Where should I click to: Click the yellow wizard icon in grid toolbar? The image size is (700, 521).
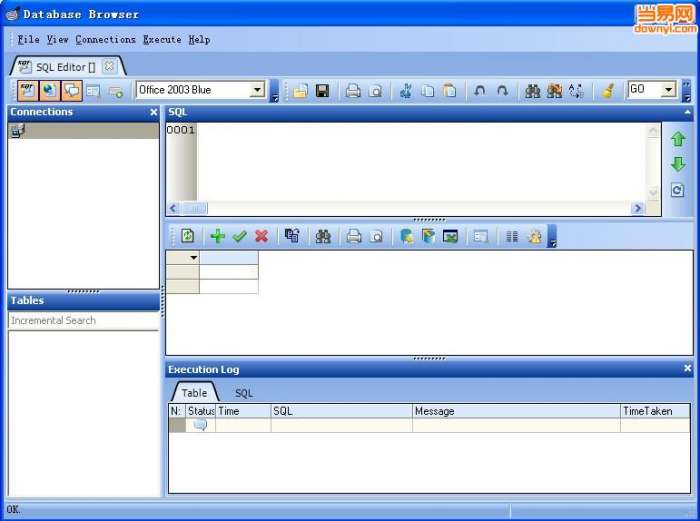[x=534, y=236]
